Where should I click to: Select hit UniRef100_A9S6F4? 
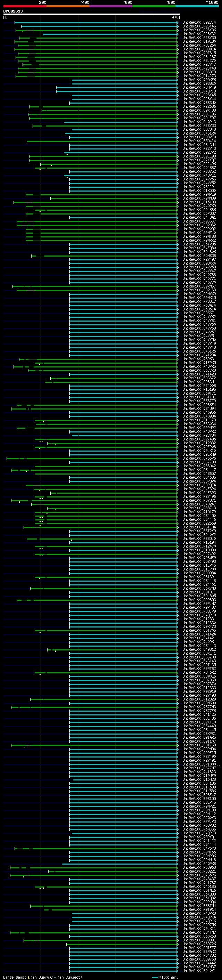coord(199,405)
